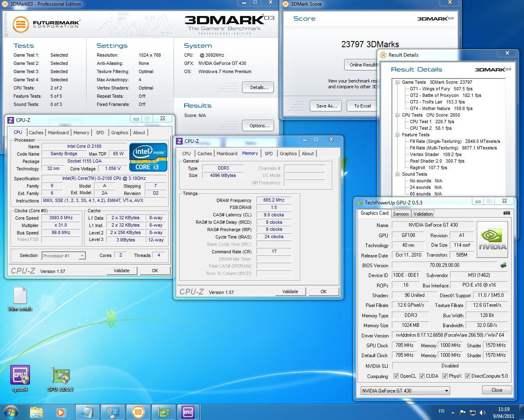Screen dimensions: 524x420
Task: Toggle the PhysX checkbox in GPU-Z
Action: (x=445, y=376)
